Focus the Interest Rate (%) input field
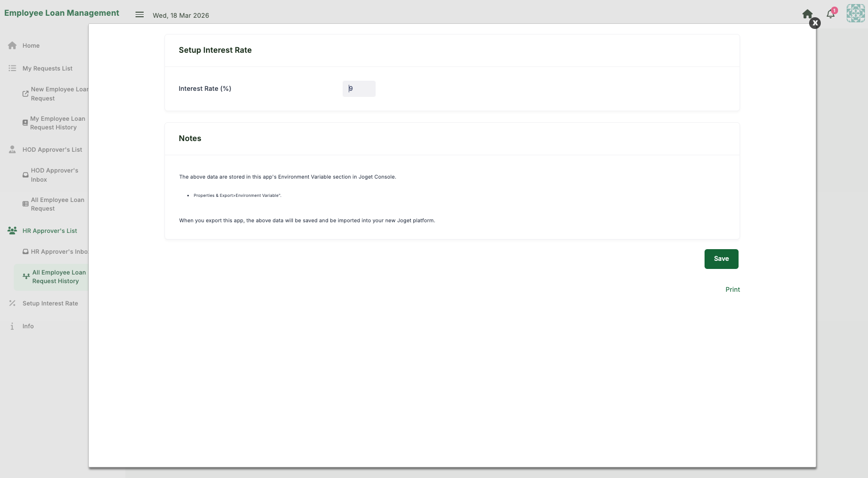 [359, 89]
